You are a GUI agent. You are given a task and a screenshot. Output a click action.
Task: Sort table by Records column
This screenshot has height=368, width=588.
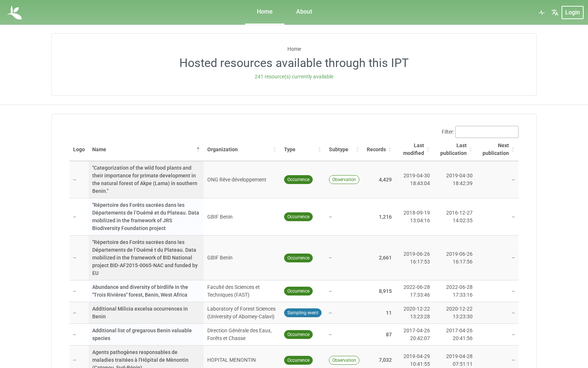click(x=379, y=149)
